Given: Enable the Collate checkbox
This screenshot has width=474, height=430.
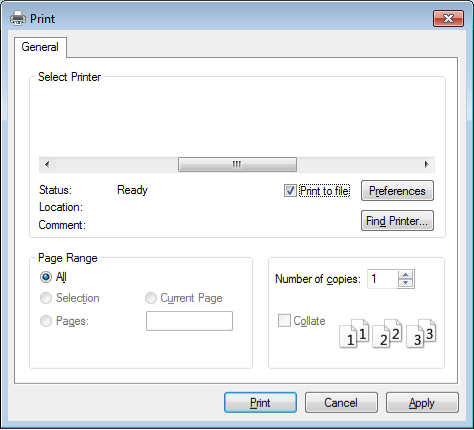Looking at the screenshot, I should [284, 320].
